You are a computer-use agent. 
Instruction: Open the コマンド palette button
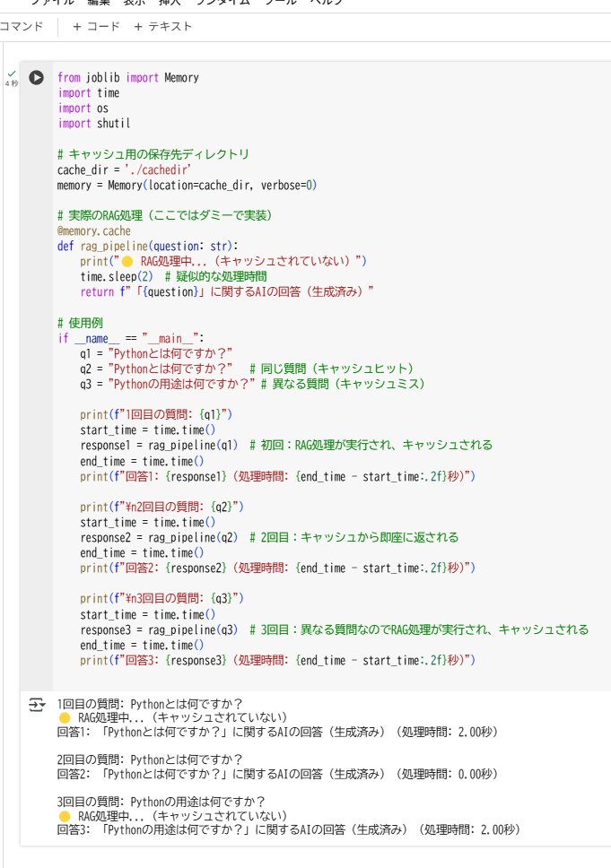pyautogui.click(x=22, y=27)
